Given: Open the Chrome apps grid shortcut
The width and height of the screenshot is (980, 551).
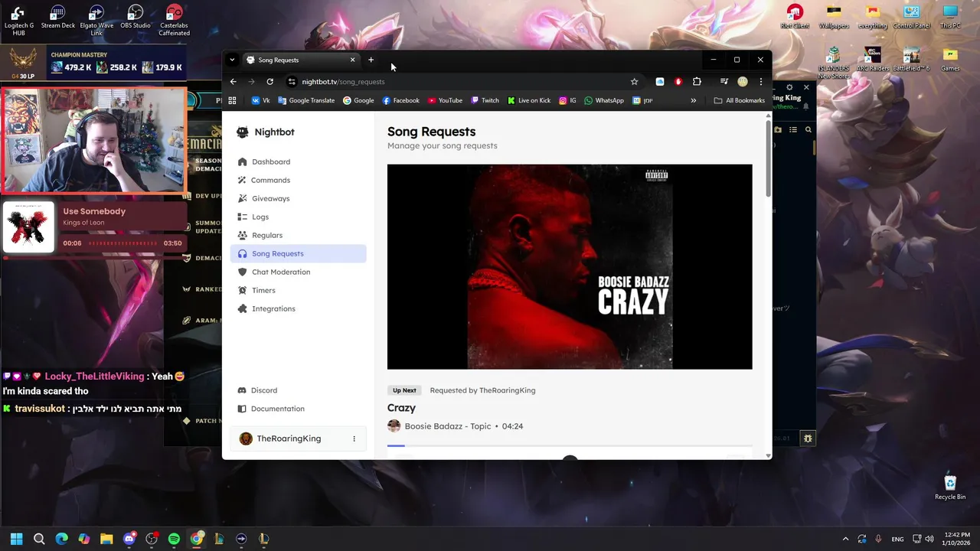Looking at the screenshot, I should tap(232, 100).
